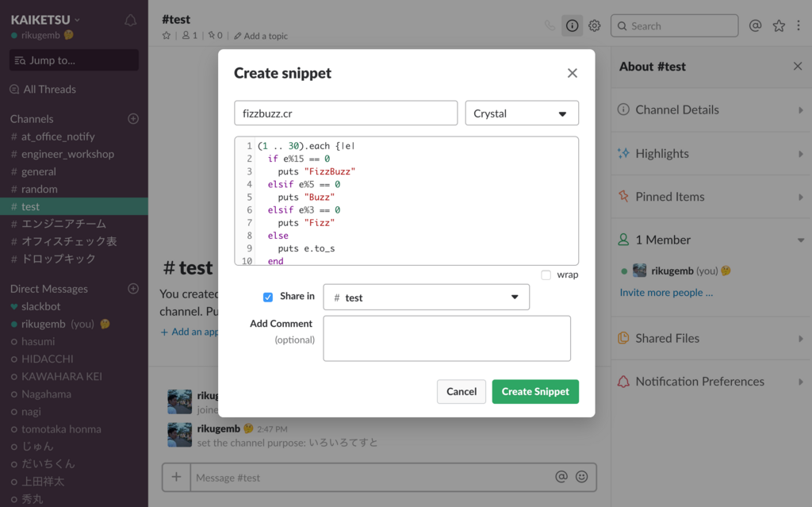Uncheck the Share in checkbox

click(268, 297)
